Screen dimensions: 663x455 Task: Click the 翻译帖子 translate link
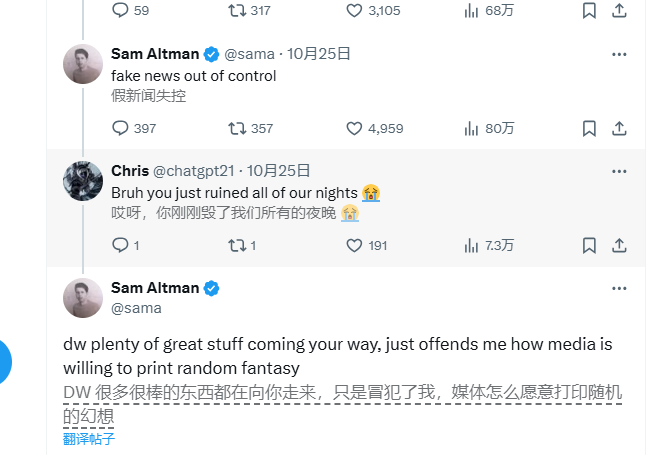pos(89,438)
